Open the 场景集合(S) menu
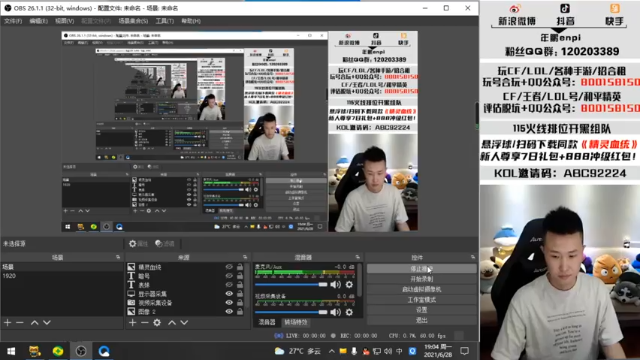This screenshot has width=640, height=360. pyautogui.click(x=133, y=21)
